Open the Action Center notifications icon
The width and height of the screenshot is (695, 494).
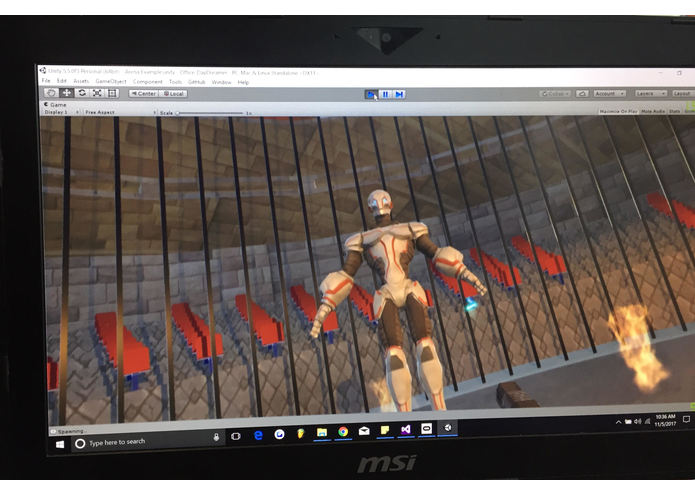pos(686,419)
